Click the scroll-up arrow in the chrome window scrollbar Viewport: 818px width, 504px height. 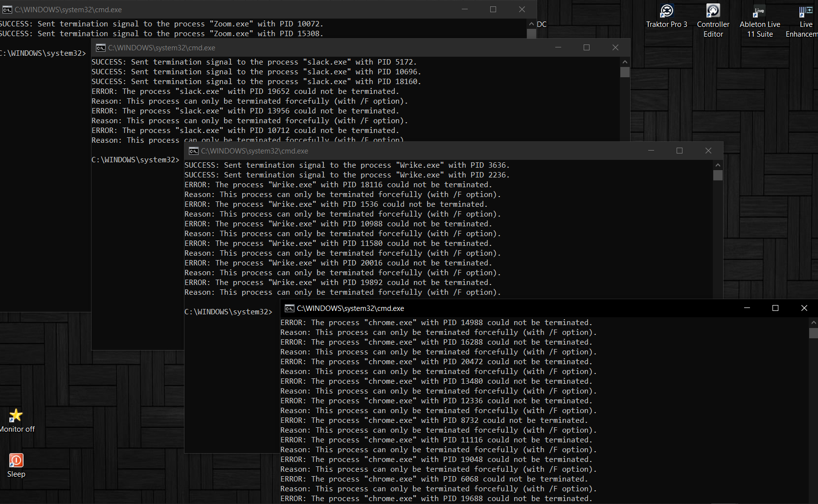point(813,322)
